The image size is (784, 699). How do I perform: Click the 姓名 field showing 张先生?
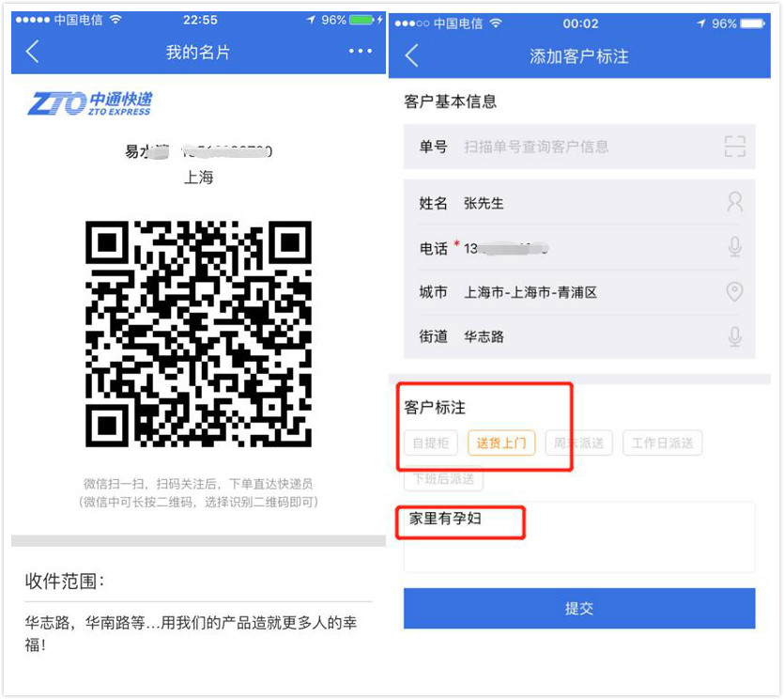point(579,203)
